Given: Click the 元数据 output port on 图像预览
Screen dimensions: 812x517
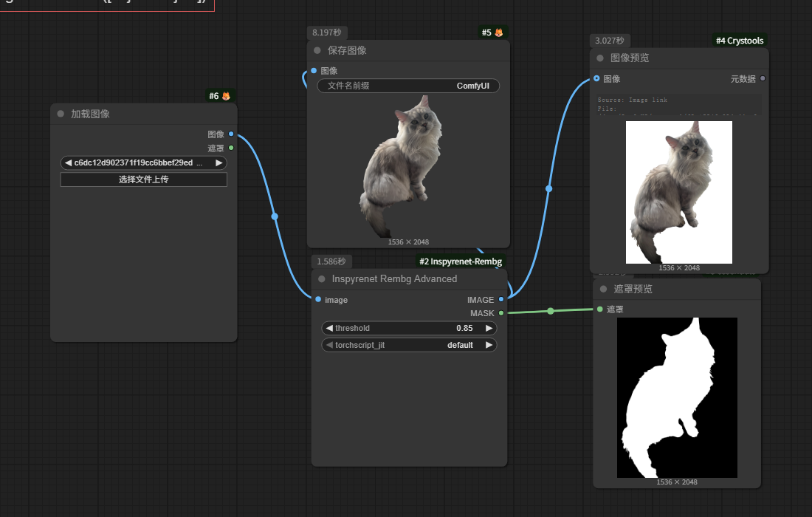Looking at the screenshot, I should click(763, 78).
